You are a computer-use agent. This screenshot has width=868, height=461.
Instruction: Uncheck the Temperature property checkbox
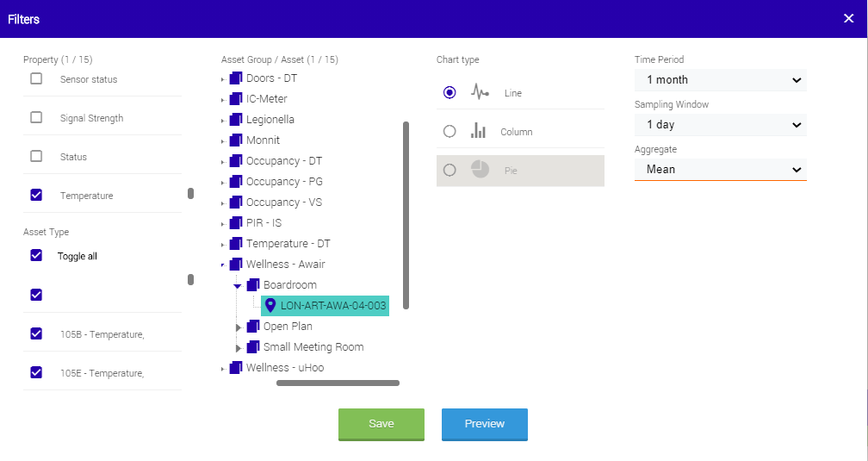click(x=36, y=195)
